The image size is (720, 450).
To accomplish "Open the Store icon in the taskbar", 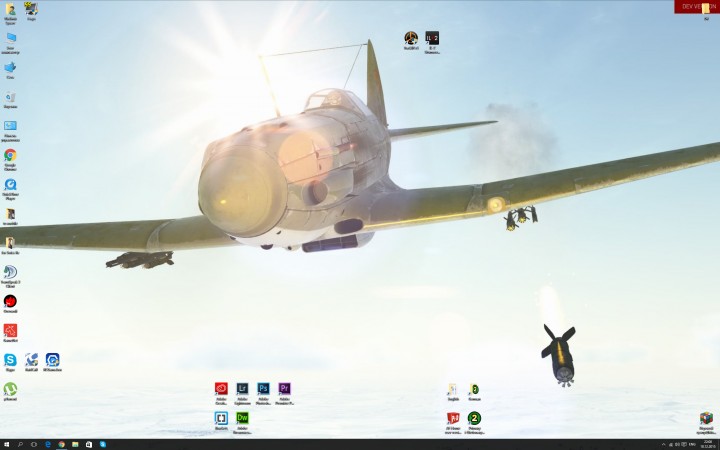I will (89, 444).
